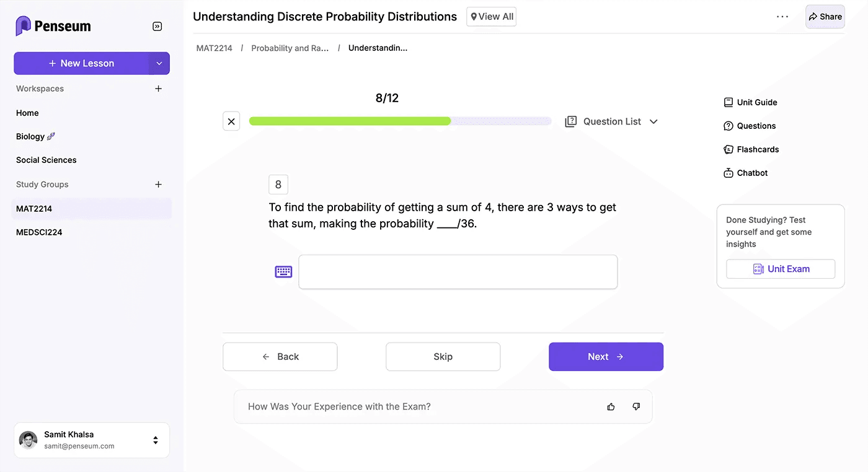
Task: Collapse the left sidebar with the arrow icon
Action: (x=157, y=26)
